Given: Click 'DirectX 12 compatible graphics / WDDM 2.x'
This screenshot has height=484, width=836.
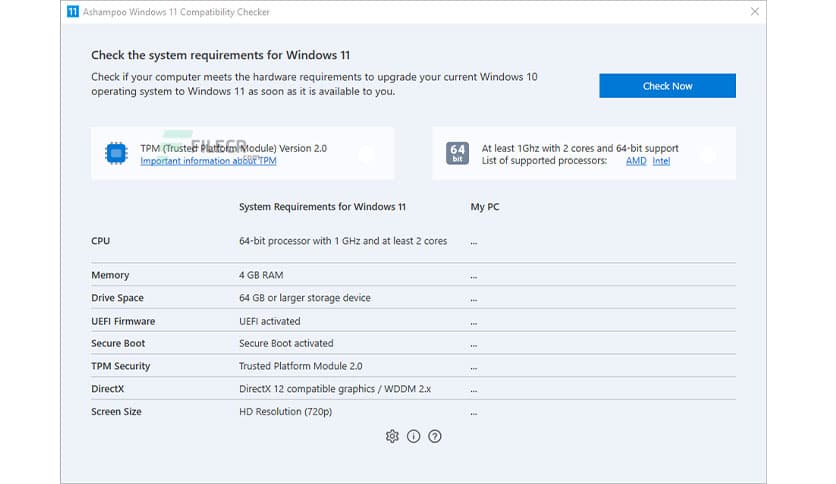Looking at the screenshot, I should (335, 389).
